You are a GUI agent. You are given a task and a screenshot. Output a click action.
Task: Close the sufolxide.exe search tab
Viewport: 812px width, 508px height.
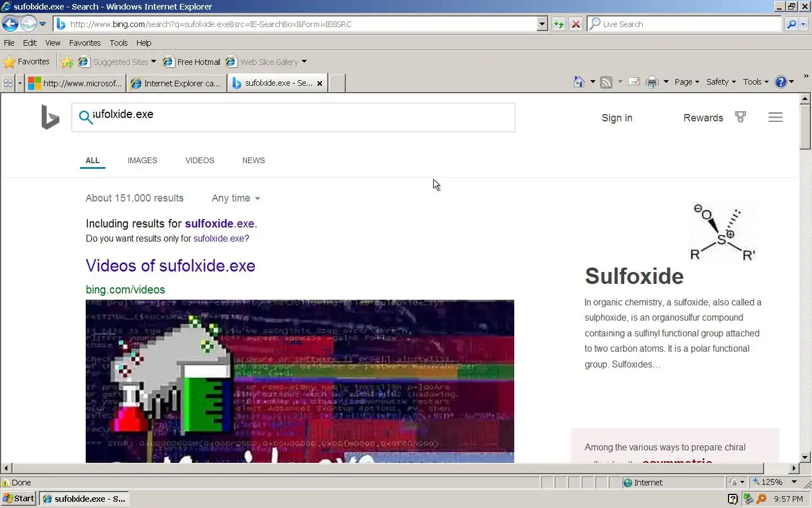point(320,83)
